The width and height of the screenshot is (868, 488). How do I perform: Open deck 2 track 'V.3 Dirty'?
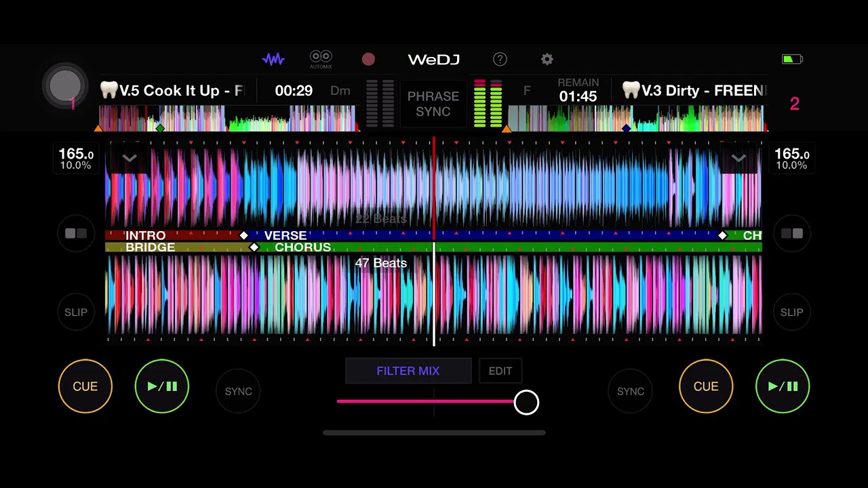click(x=694, y=90)
